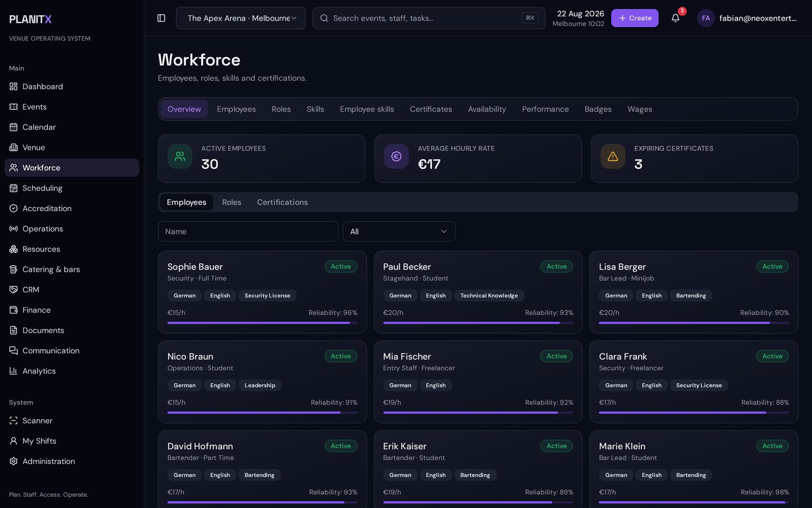Open the Certificates tab
The width and height of the screenshot is (812, 508).
pos(431,109)
